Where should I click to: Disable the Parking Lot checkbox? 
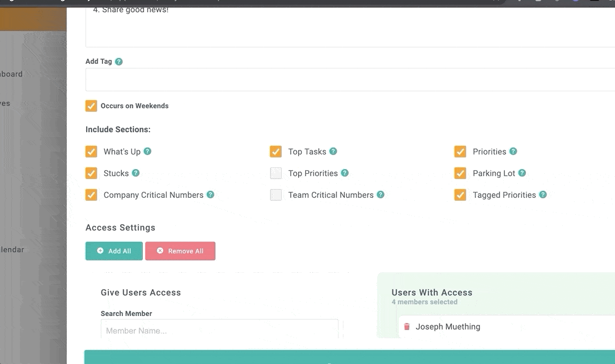point(460,173)
